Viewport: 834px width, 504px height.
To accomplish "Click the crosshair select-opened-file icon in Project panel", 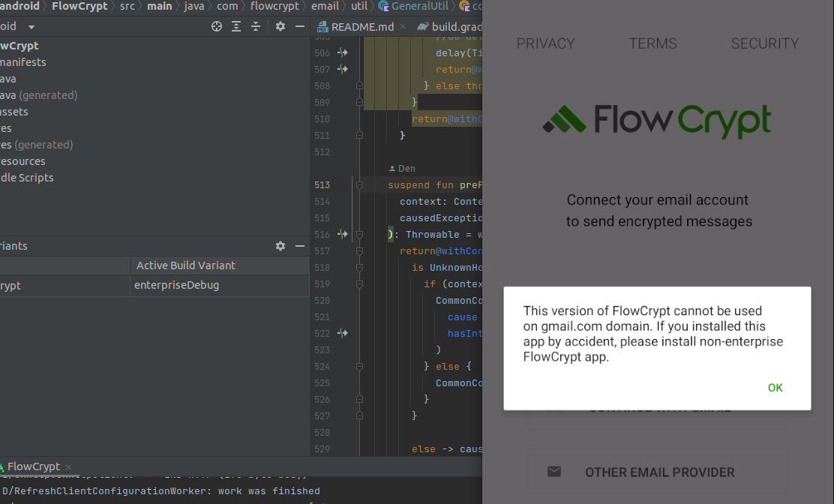I will coord(217,26).
